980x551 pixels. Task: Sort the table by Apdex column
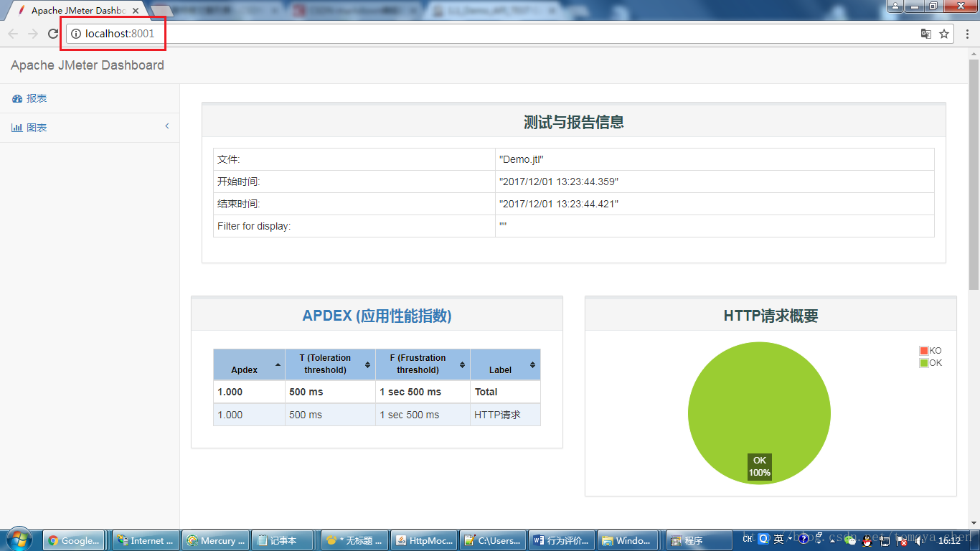coord(249,364)
